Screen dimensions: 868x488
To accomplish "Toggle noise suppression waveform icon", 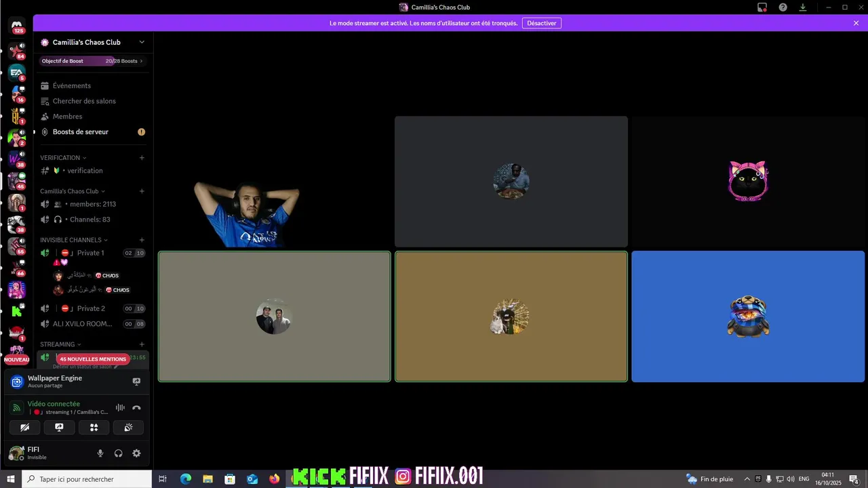I will pyautogui.click(x=120, y=407).
